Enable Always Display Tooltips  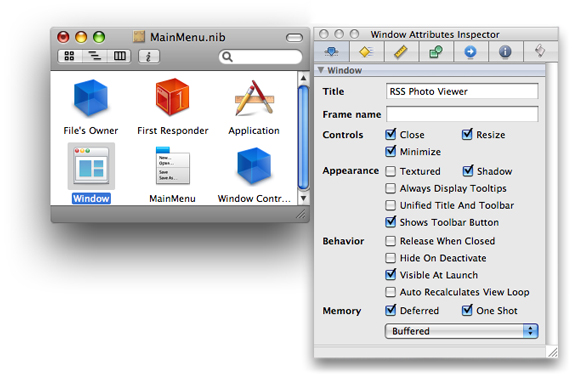[x=390, y=188]
